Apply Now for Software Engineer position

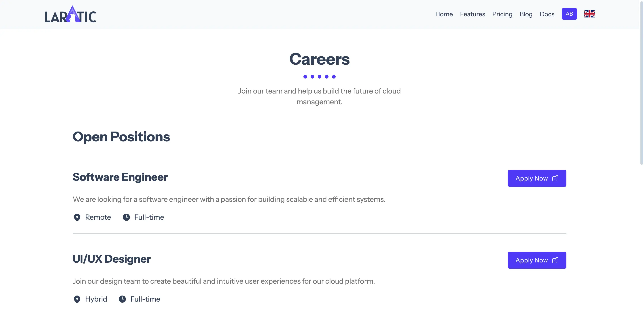click(537, 178)
